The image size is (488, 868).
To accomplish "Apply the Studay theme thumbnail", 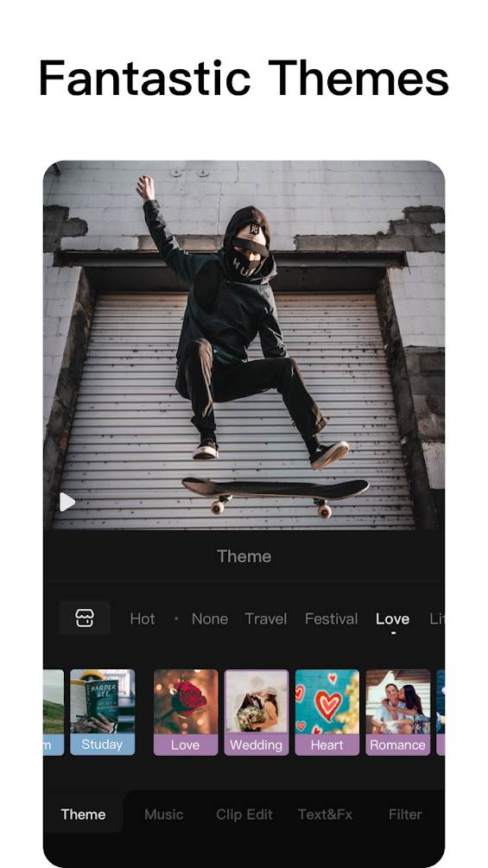I will [x=103, y=712].
